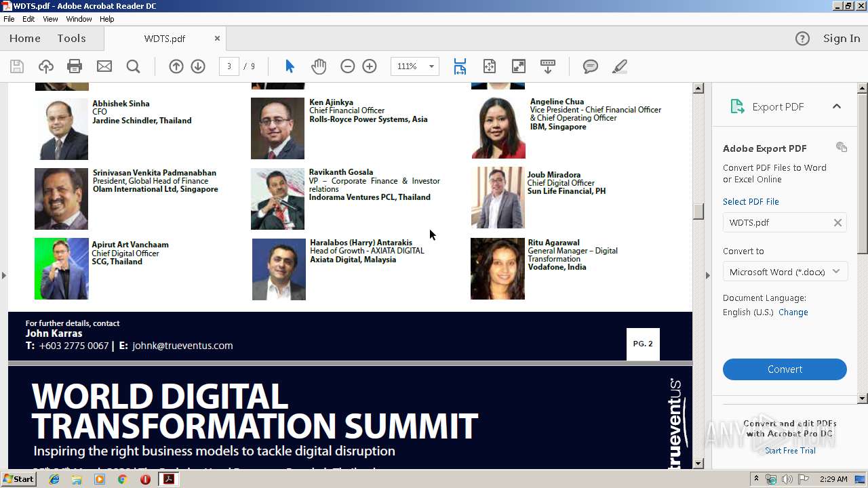Screen dimensions: 868x488
Task: Open the Help menu
Action: pos(107,19)
